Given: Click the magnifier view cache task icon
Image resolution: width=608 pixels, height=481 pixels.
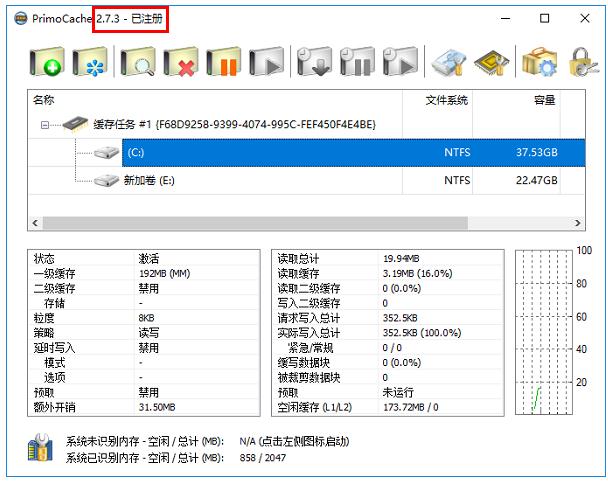Looking at the screenshot, I should pyautogui.click(x=138, y=63).
